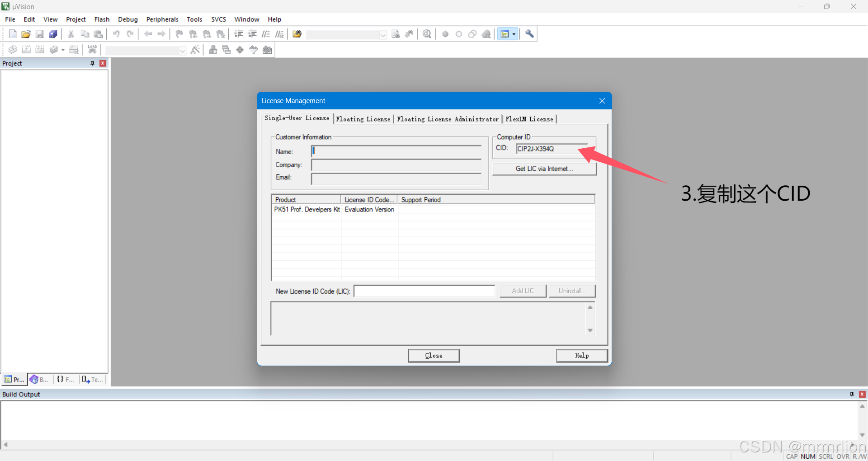The height and width of the screenshot is (461, 868).
Task: Click the Paste icon in the toolbar
Action: 98,34
